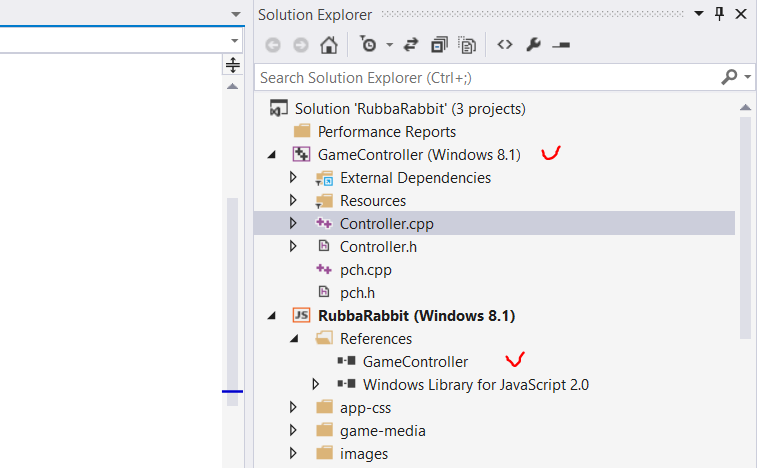Open the Solution Explorer window position dropdown
The width and height of the screenshot is (757, 468).
point(699,14)
